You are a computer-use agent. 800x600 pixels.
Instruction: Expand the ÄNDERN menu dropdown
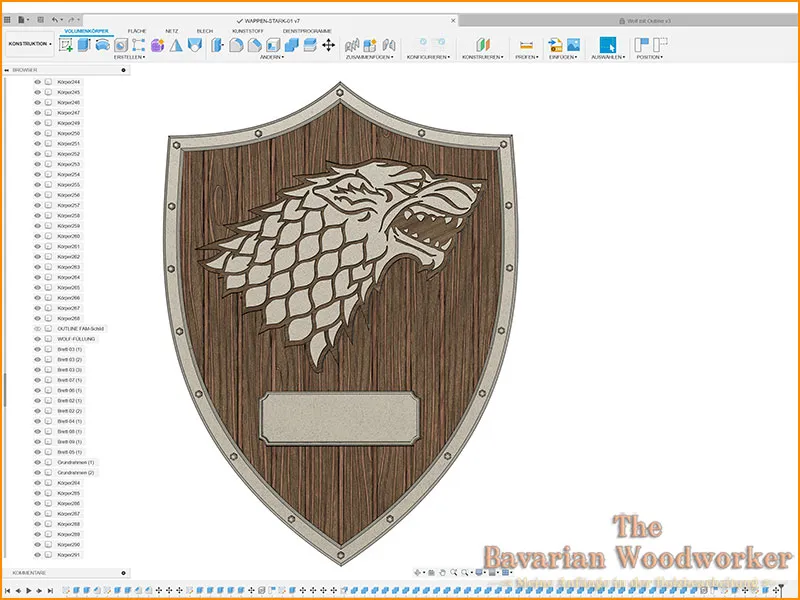click(x=271, y=57)
